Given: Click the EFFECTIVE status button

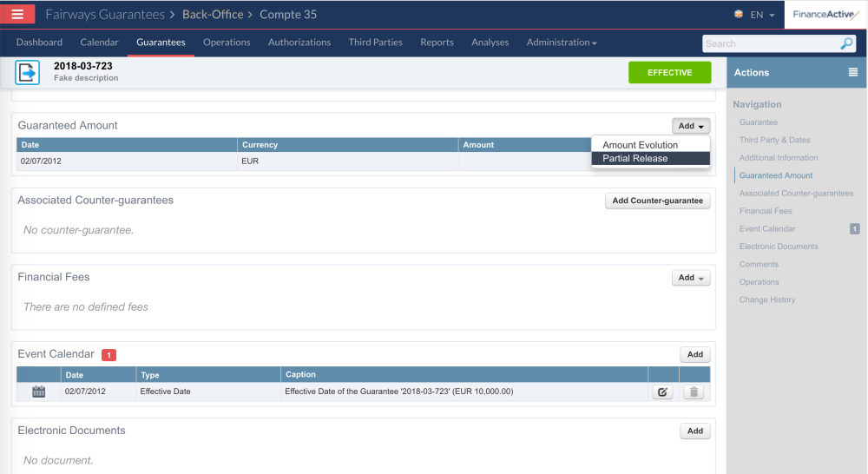Looking at the screenshot, I should point(670,73).
